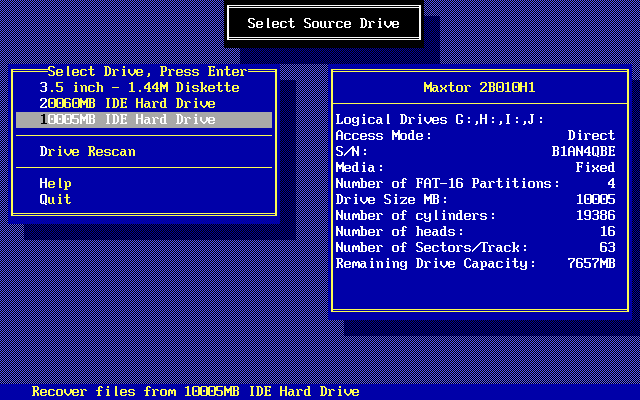The width and height of the screenshot is (640, 400).
Task: Click the bottom status bar recover files message
Action: click(x=195, y=392)
